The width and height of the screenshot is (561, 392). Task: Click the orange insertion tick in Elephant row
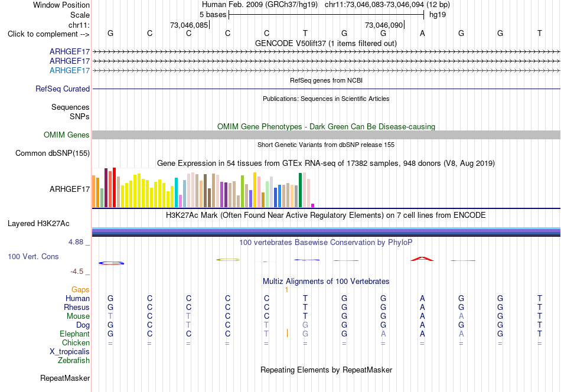coord(287,334)
